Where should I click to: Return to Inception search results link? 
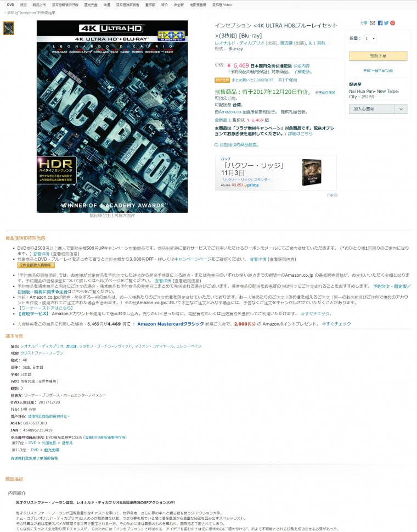(x=30, y=13)
